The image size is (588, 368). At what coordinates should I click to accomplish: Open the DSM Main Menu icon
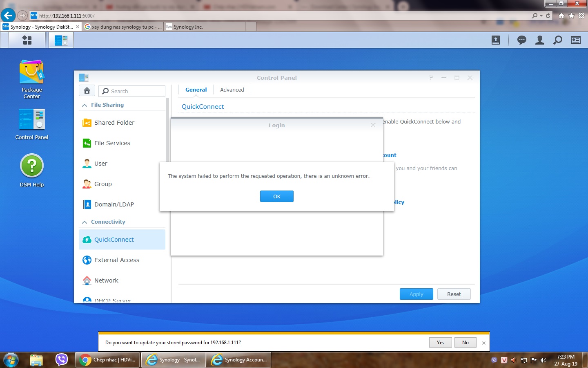coord(27,40)
